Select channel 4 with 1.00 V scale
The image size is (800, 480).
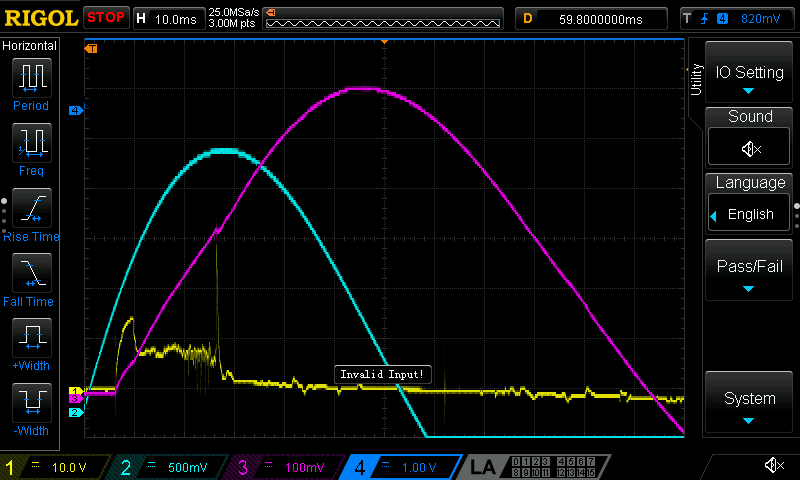399,467
